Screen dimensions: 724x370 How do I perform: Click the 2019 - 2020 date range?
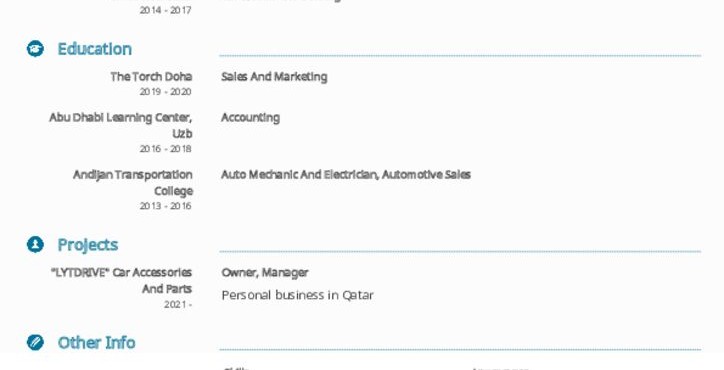pyautogui.click(x=166, y=92)
